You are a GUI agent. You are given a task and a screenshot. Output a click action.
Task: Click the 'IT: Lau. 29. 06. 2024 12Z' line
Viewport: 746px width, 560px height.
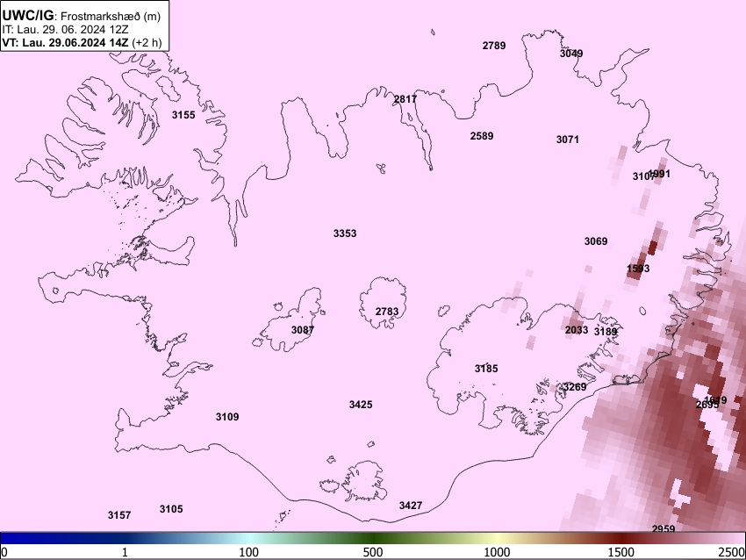click(x=65, y=30)
